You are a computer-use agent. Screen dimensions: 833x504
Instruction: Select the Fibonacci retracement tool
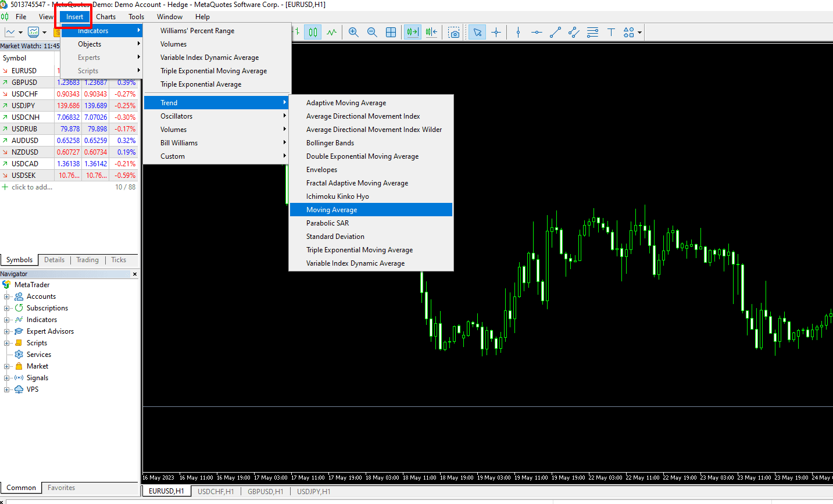[592, 32]
